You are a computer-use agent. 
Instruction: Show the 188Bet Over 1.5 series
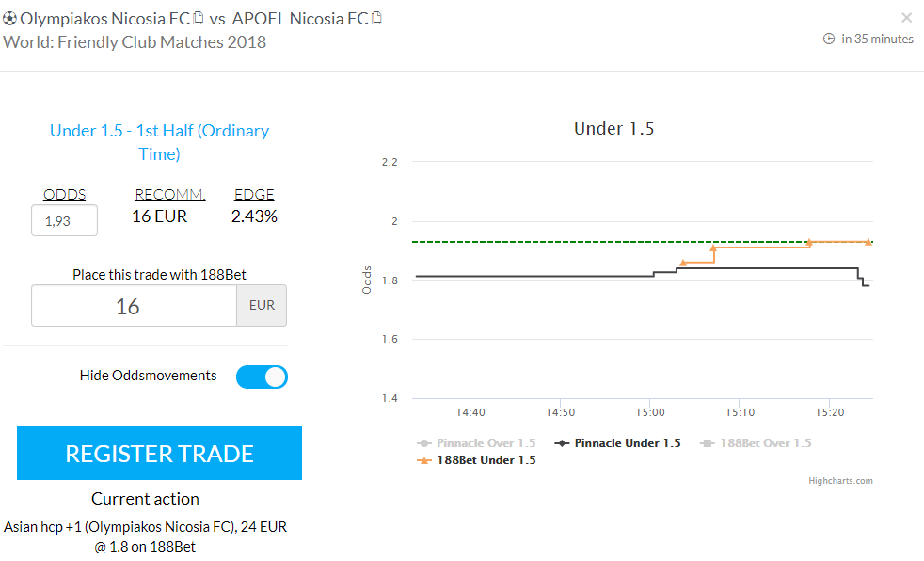point(765,443)
